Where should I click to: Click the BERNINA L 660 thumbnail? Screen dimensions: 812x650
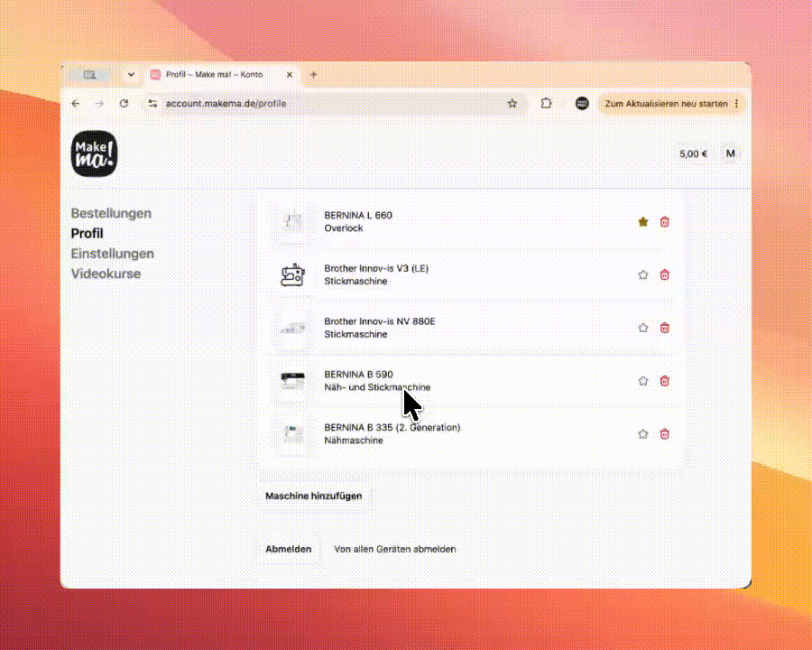point(293,222)
